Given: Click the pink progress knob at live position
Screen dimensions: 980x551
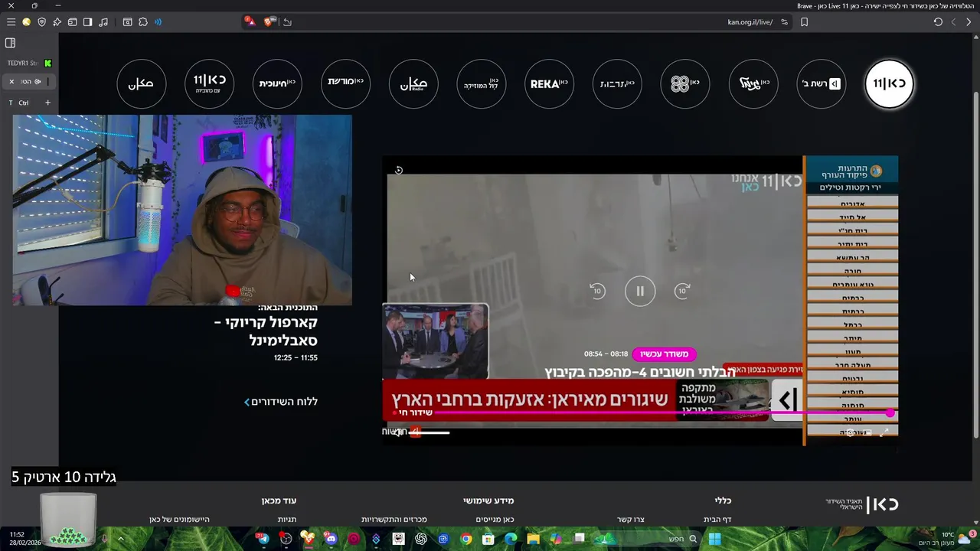Looking at the screenshot, I should (x=890, y=413).
